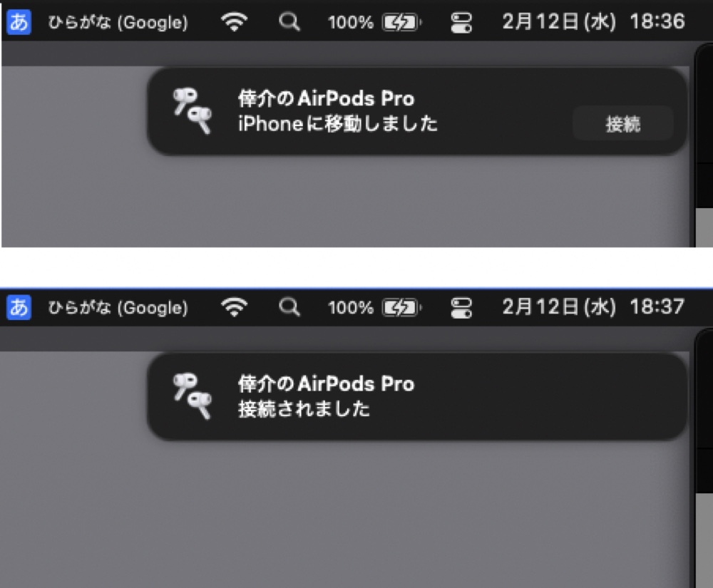Click the blue あ input icon in the top menu bar
Screen dimensions: 713x588
19,22
